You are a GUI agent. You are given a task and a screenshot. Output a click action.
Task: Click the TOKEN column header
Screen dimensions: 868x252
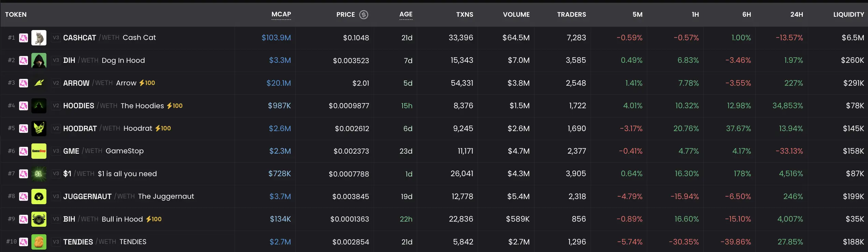coord(16,15)
